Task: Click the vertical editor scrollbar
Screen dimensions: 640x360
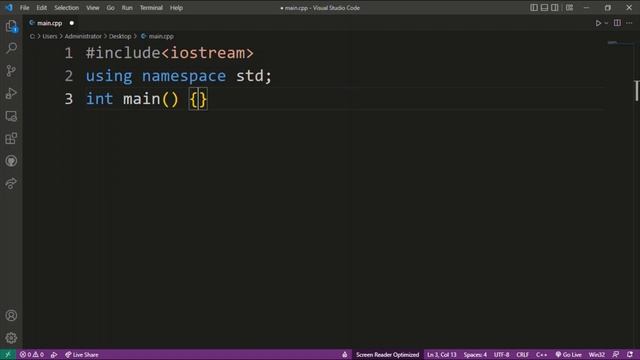Action: point(636,91)
